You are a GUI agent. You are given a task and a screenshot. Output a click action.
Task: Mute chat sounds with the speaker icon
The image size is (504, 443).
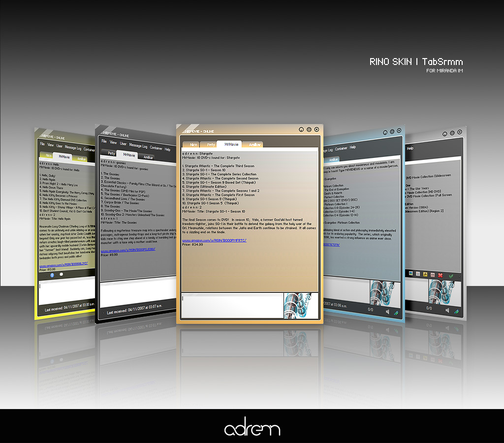pos(447,310)
